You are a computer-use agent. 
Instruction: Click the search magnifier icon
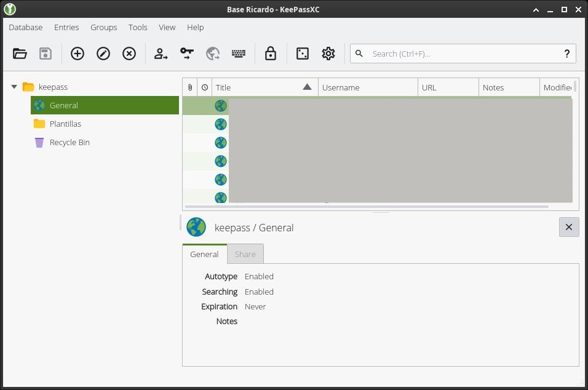(359, 54)
